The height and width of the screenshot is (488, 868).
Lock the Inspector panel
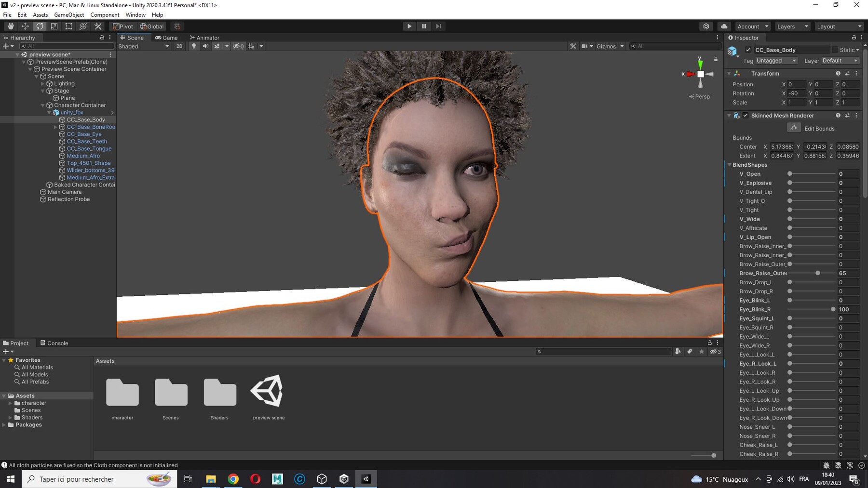click(854, 37)
